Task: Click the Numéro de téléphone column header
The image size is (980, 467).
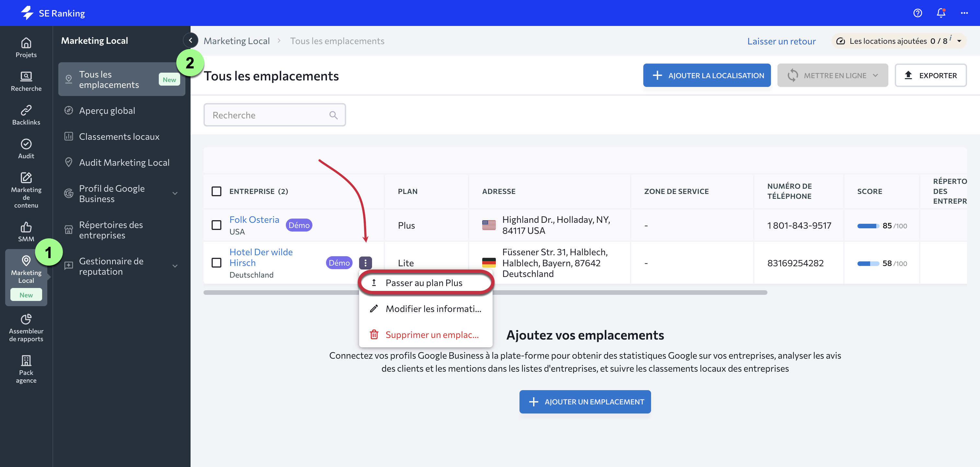Action: (x=790, y=191)
